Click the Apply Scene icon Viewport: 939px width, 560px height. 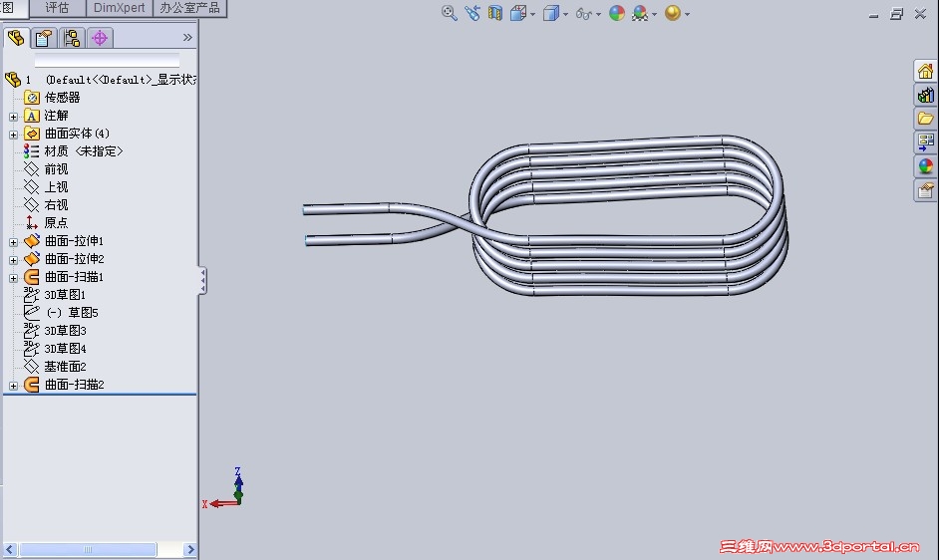pos(640,13)
